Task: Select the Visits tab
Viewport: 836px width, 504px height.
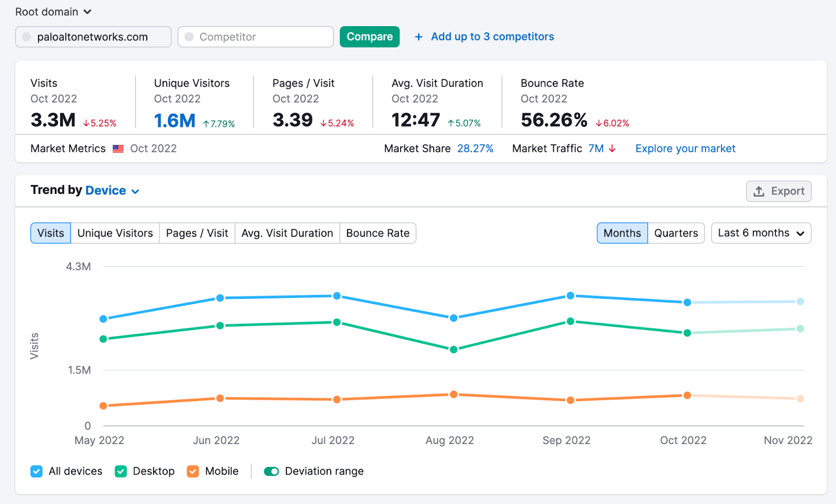Action: (x=51, y=233)
